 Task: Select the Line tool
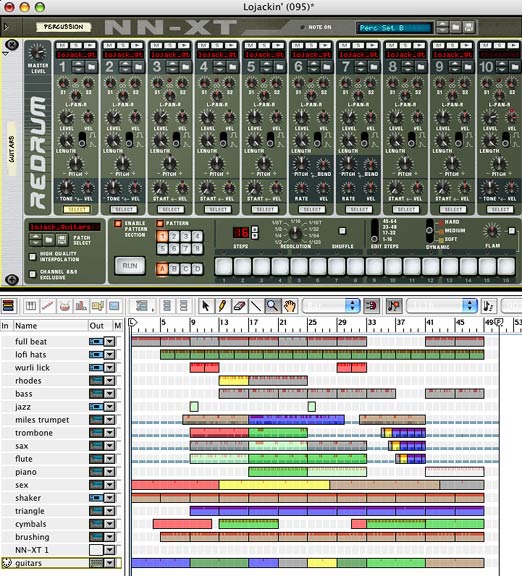coord(256,306)
